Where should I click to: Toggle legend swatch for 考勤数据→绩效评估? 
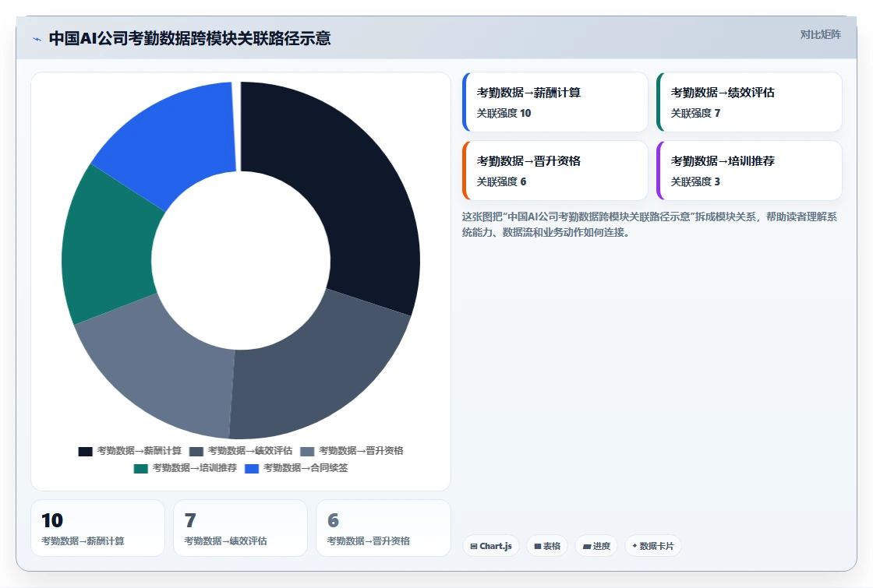196,451
